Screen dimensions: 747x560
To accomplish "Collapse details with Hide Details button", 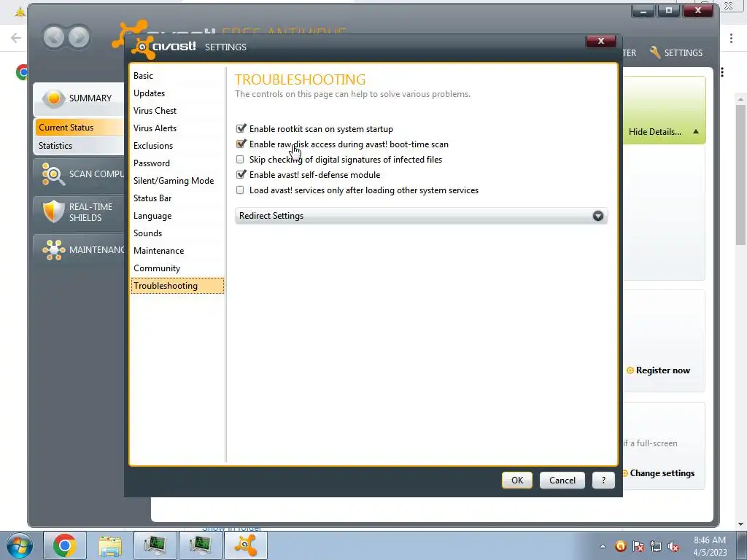I will point(664,132).
